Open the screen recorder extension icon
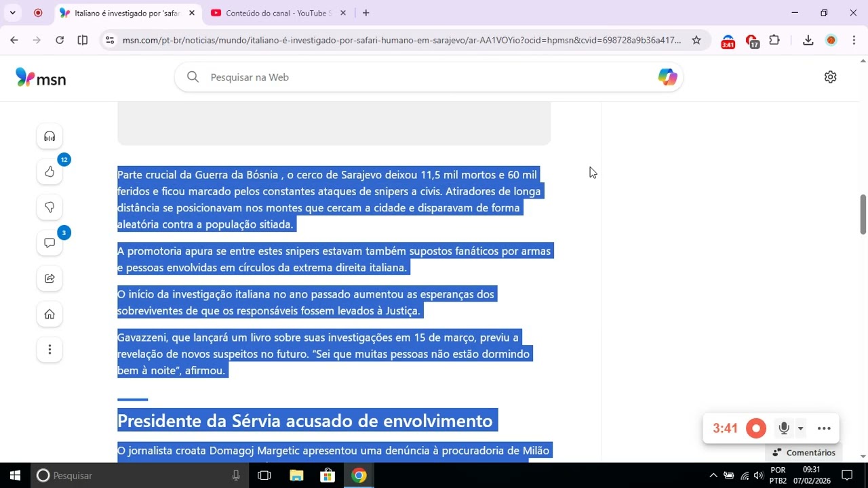 coord(728,41)
